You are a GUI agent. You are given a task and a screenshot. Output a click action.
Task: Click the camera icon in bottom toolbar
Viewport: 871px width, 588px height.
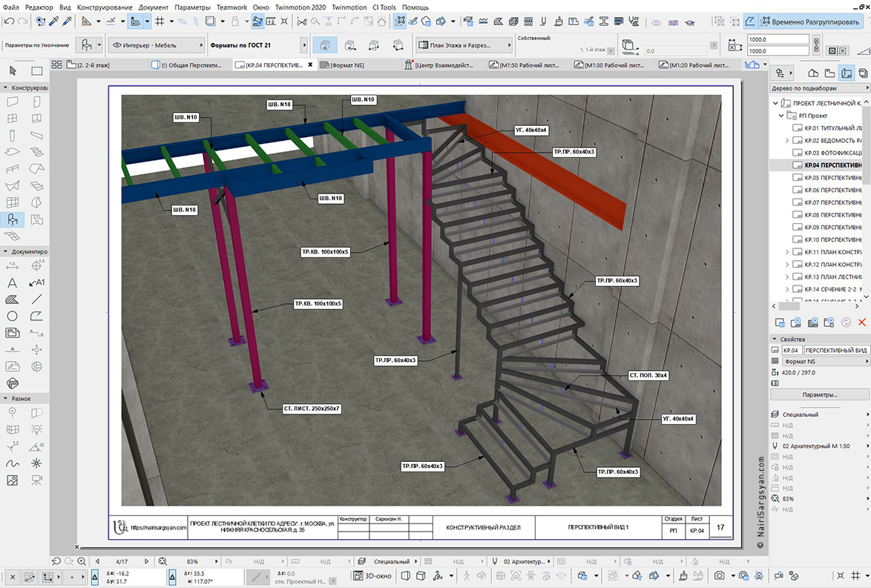tap(720, 576)
